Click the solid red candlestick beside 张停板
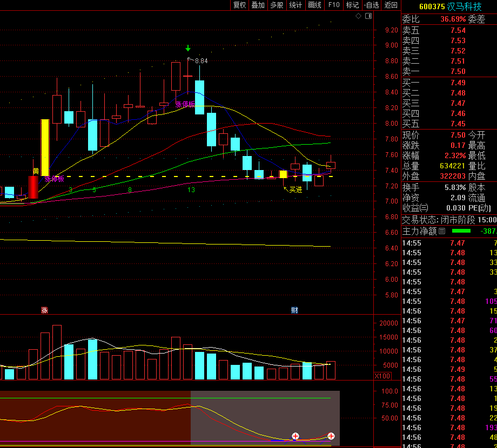Screen dimensions: 497x448 (x=33, y=187)
